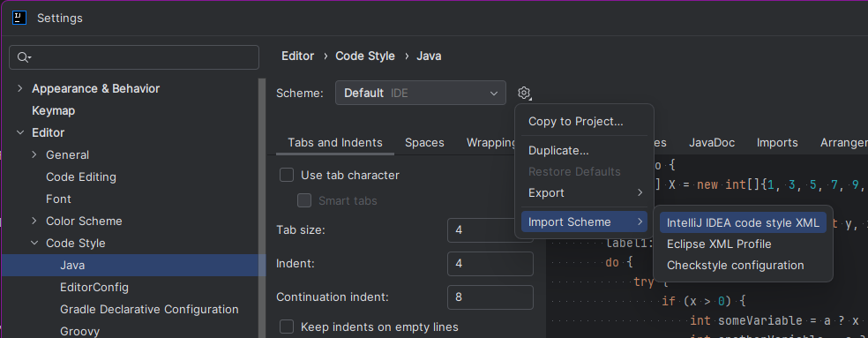This screenshot has width=868, height=338.
Task: Click the Indent input field
Action: [490, 264]
